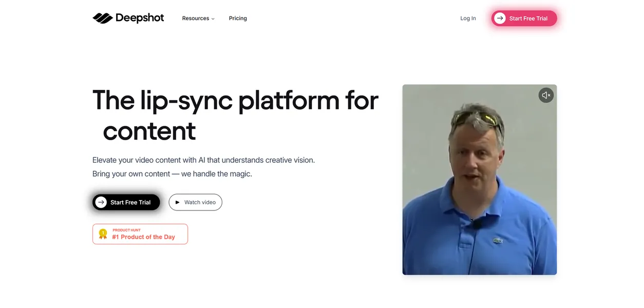This screenshot has height=308, width=644.
Task: Click the gold medal icon on the badge
Action: tap(103, 234)
